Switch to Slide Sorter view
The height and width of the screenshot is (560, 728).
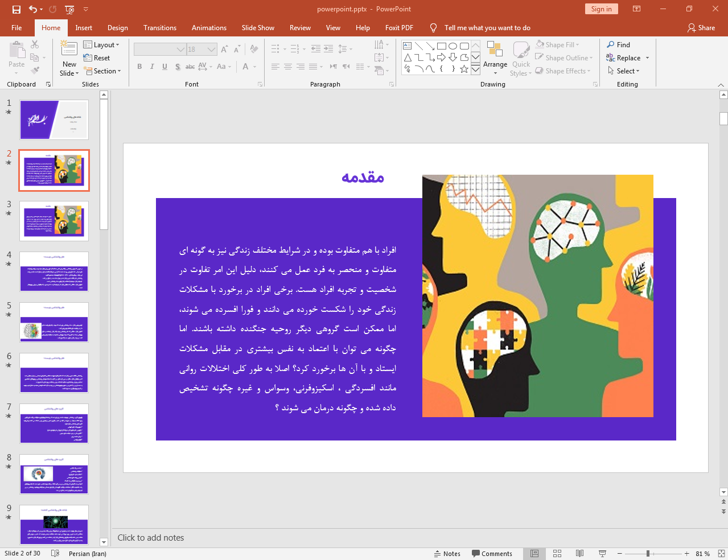click(x=557, y=553)
